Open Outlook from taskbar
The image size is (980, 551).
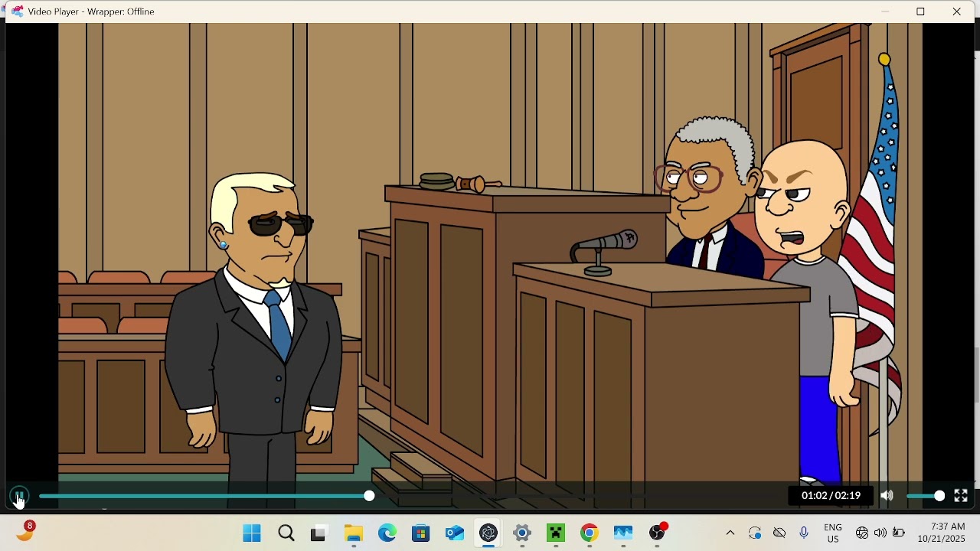point(455,533)
